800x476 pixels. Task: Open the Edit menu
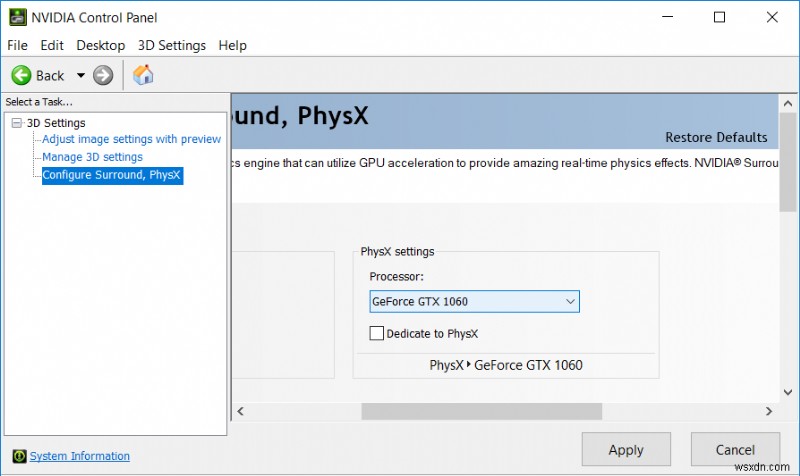(52, 45)
